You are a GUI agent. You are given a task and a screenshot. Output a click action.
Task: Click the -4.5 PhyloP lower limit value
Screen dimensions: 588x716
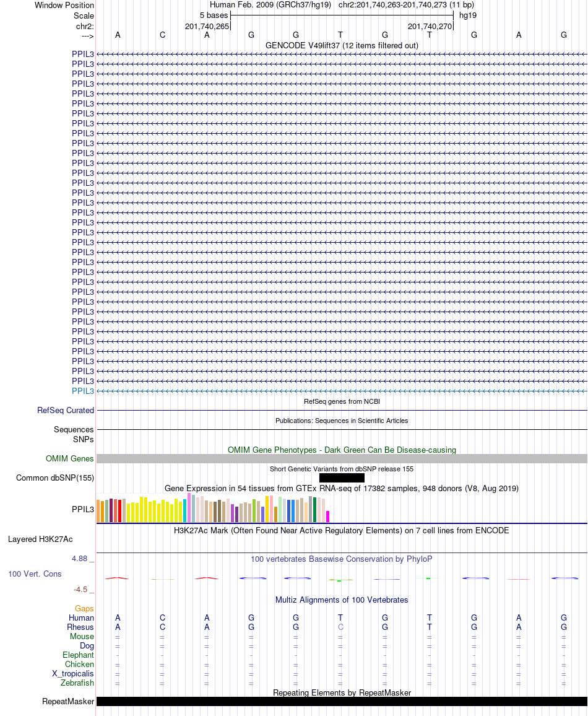80,590
